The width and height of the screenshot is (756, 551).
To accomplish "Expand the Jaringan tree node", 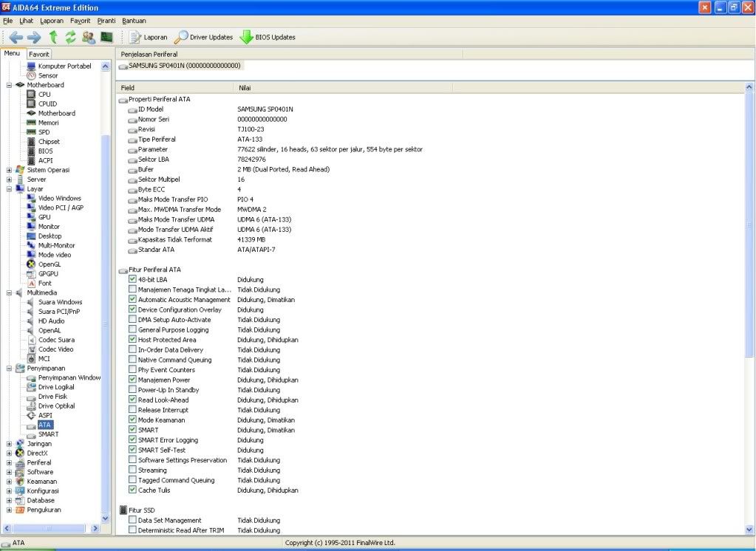I will pyautogui.click(x=9, y=444).
